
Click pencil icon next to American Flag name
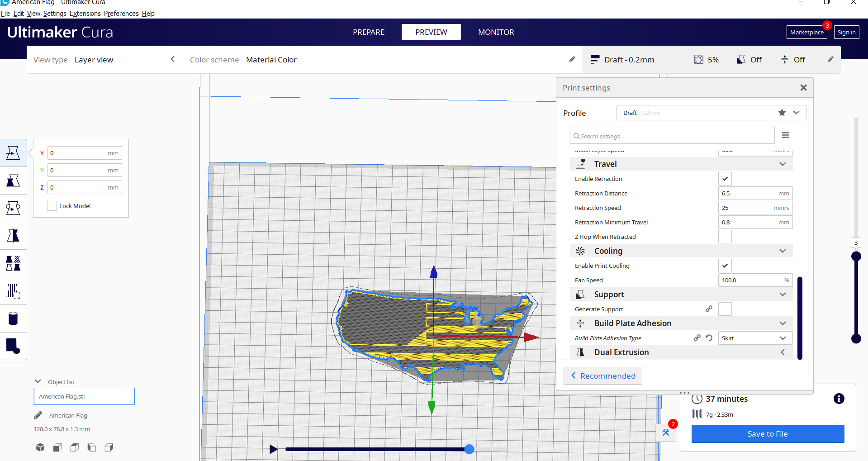[x=38, y=415]
